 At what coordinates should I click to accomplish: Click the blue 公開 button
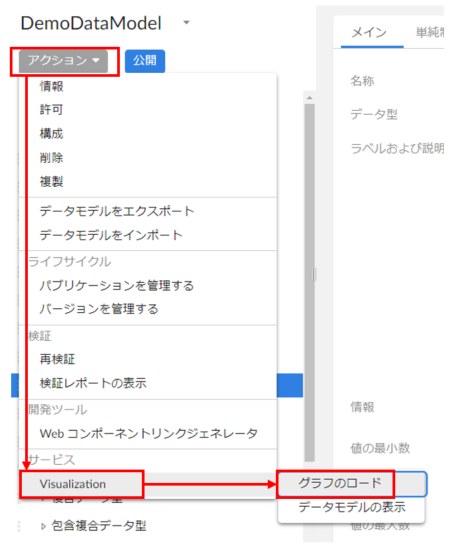pyautogui.click(x=145, y=61)
